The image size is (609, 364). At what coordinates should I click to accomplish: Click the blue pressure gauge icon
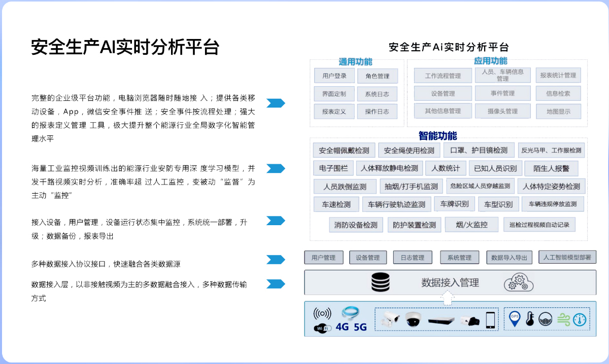tap(580, 319)
